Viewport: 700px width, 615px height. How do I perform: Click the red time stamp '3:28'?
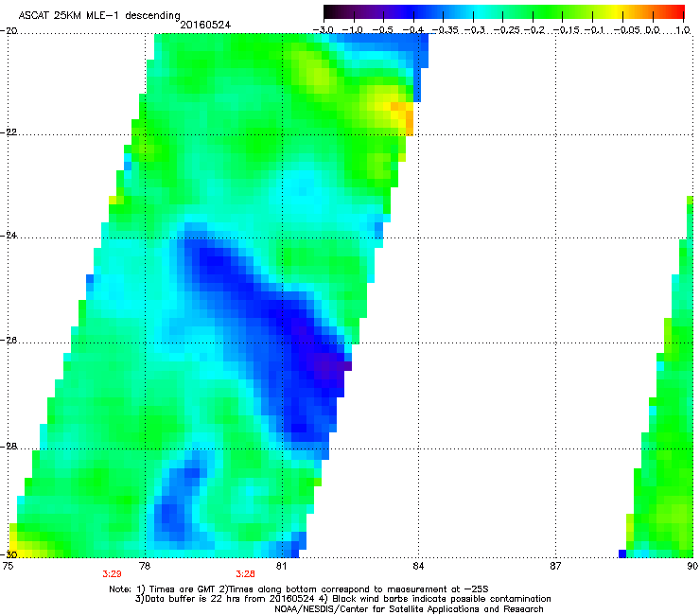click(x=246, y=574)
